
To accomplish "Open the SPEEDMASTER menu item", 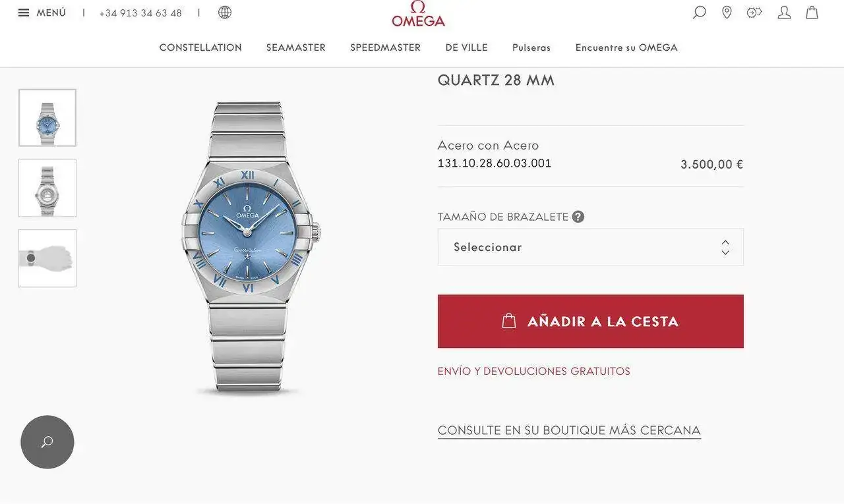I will pyautogui.click(x=386, y=47).
